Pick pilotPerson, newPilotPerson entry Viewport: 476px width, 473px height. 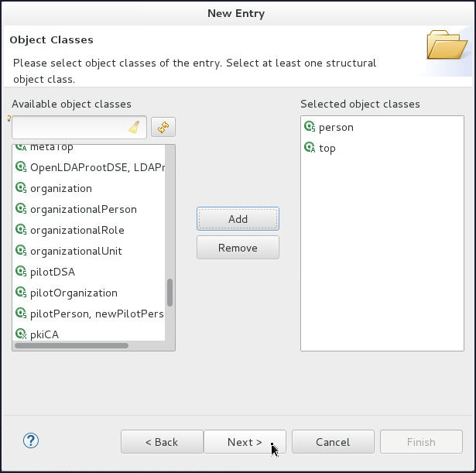[x=96, y=314]
